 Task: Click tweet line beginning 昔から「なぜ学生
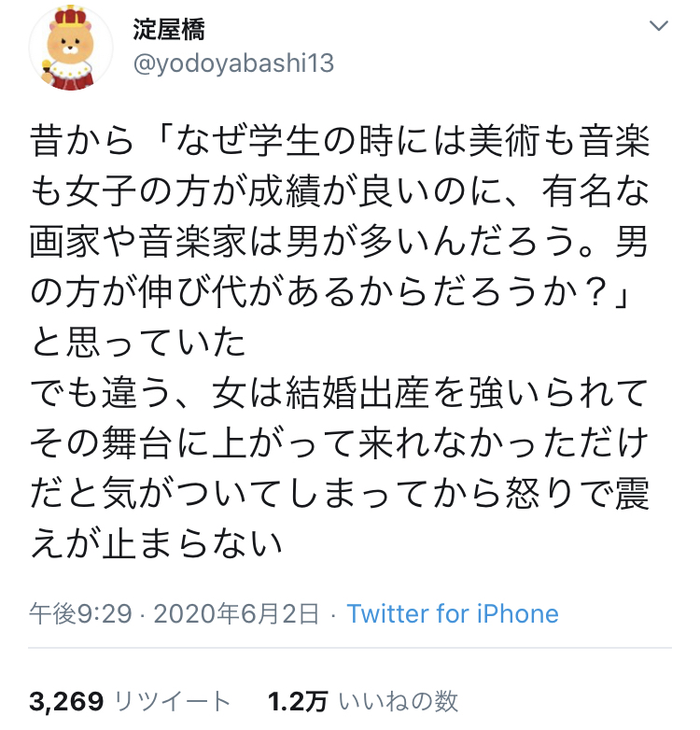tap(340, 141)
